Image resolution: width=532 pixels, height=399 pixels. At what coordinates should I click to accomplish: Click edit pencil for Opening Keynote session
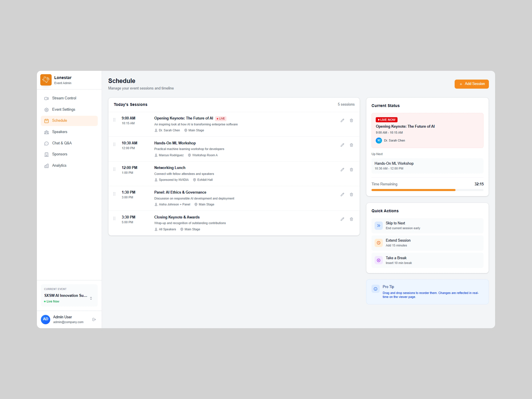tap(342, 121)
